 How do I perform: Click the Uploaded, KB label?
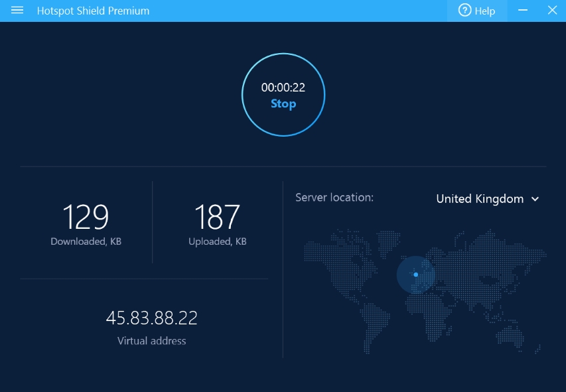217,241
